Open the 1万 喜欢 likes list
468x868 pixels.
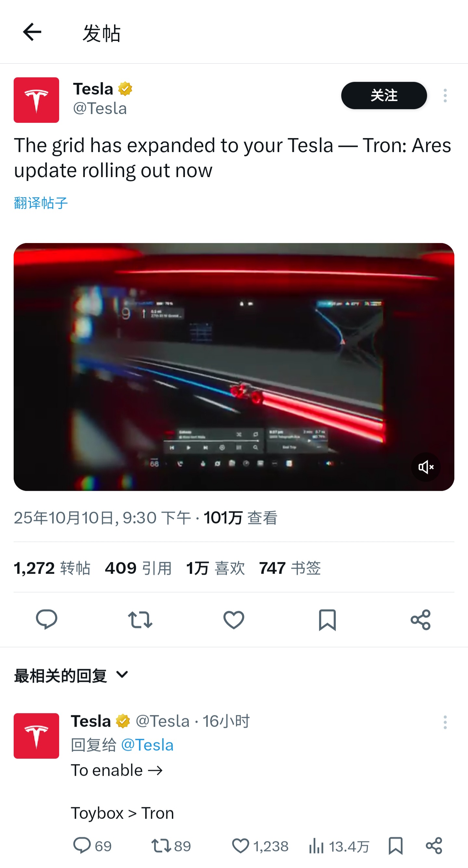point(215,568)
